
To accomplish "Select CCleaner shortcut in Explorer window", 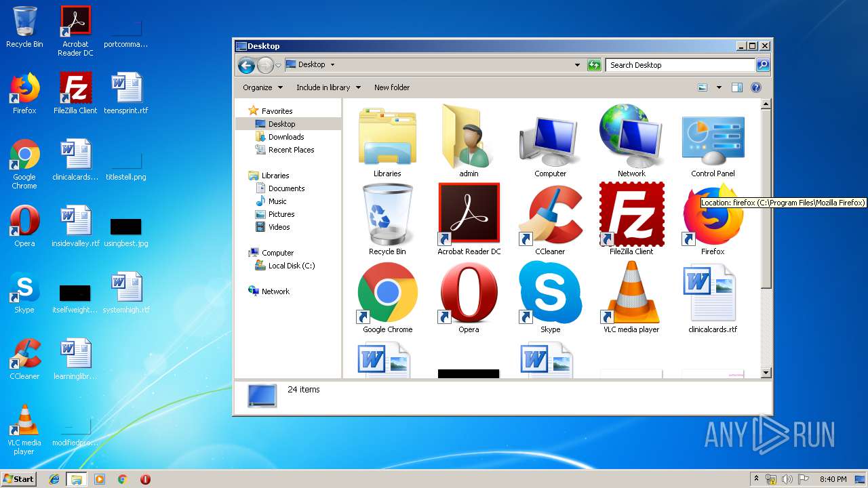I will coord(550,219).
